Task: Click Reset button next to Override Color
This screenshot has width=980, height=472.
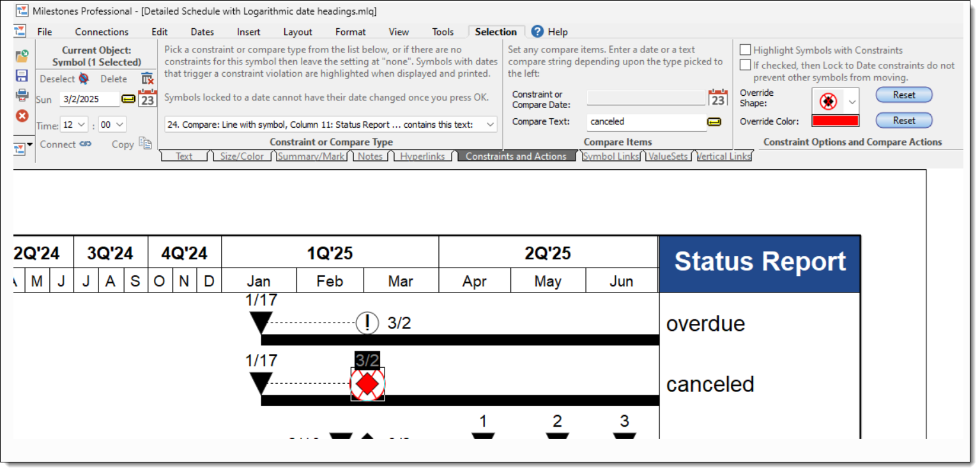Action: click(x=903, y=121)
